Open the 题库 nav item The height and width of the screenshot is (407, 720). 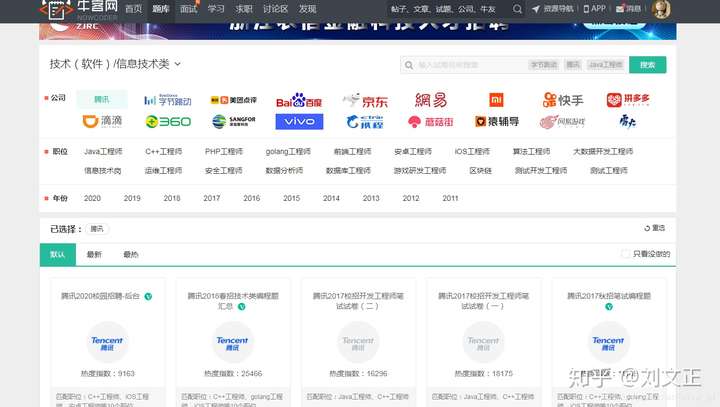[x=161, y=9]
